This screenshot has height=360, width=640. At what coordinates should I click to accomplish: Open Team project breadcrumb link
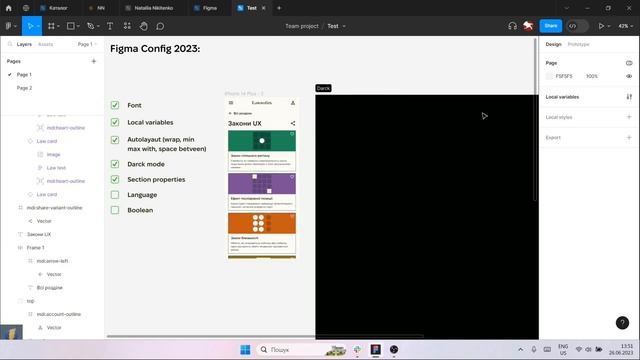[x=302, y=26]
